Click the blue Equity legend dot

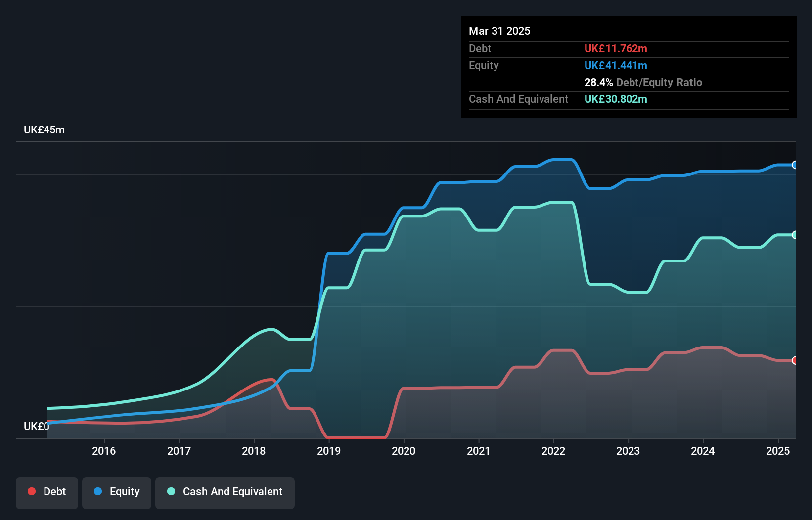(x=98, y=491)
